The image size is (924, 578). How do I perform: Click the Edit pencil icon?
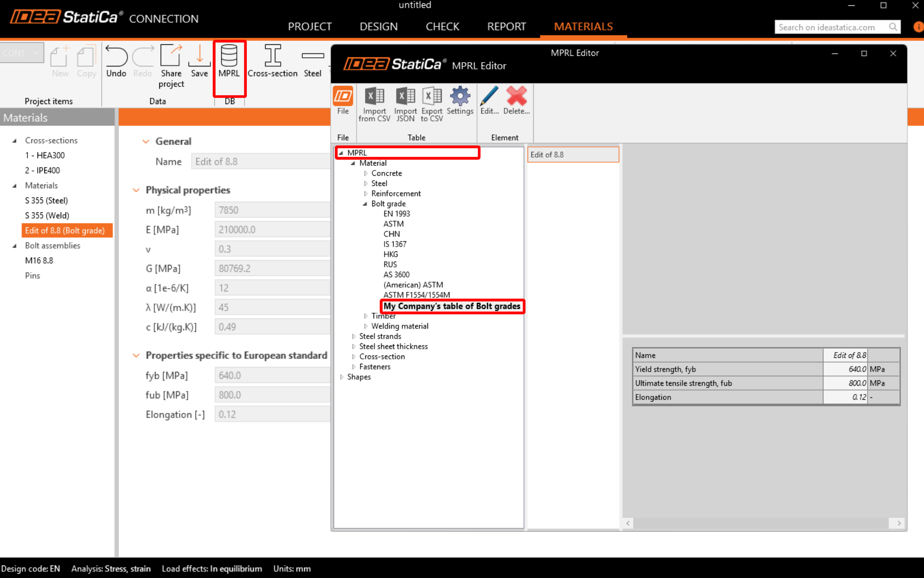pos(489,96)
